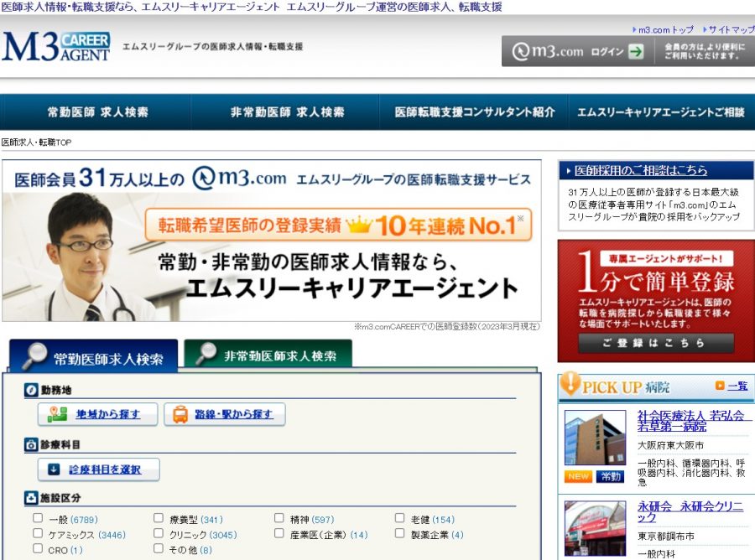Click the magnifier icon on the 非常勤医師求人検索 tab
755x560 pixels.
(206, 353)
